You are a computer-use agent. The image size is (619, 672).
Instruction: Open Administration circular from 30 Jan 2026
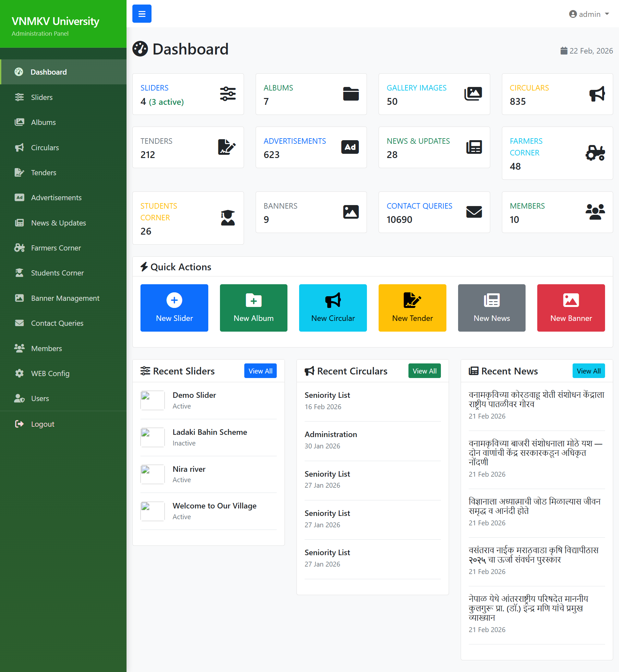point(331,434)
